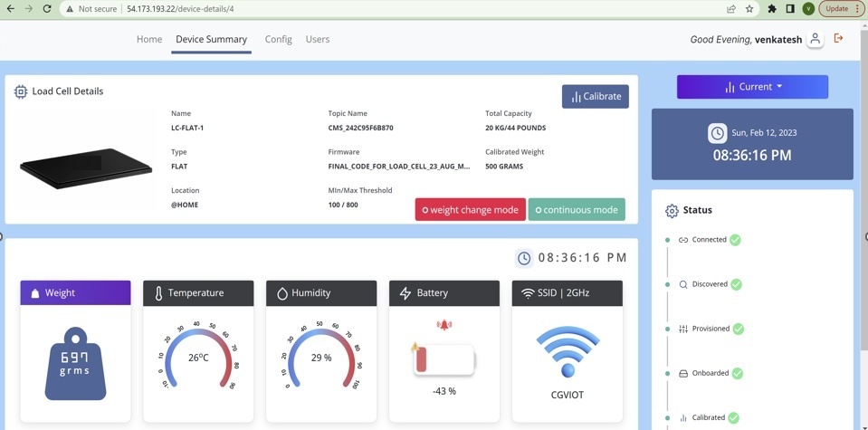Image resolution: width=868 pixels, height=430 pixels.
Task: Click the large WiFi signal icon
Action: point(568,352)
